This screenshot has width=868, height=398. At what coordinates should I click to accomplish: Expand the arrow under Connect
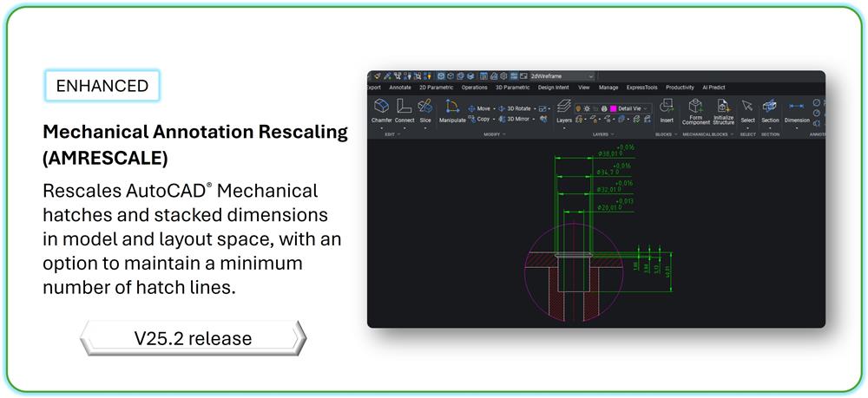pyautogui.click(x=404, y=128)
